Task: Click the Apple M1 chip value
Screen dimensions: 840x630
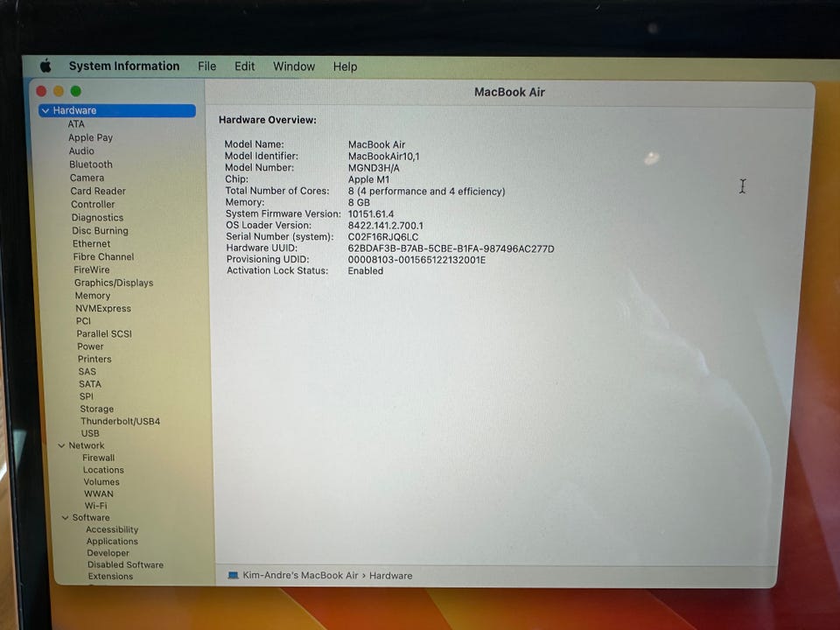Action: click(x=368, y=179)
